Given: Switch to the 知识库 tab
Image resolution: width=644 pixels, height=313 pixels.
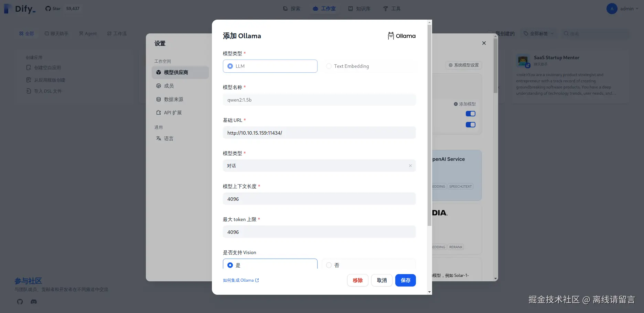Looking at the screenshot, I should click(x=359, y=9).
